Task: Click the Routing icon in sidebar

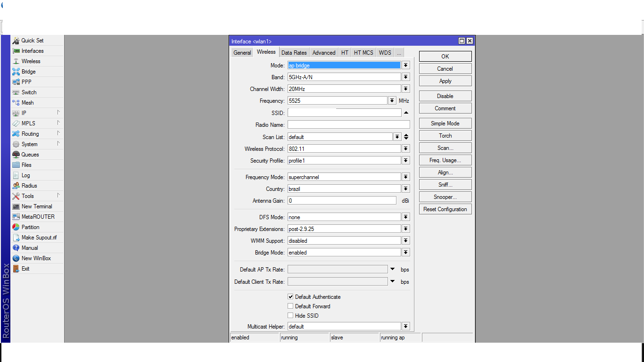Action: click(x=16, y=134)
